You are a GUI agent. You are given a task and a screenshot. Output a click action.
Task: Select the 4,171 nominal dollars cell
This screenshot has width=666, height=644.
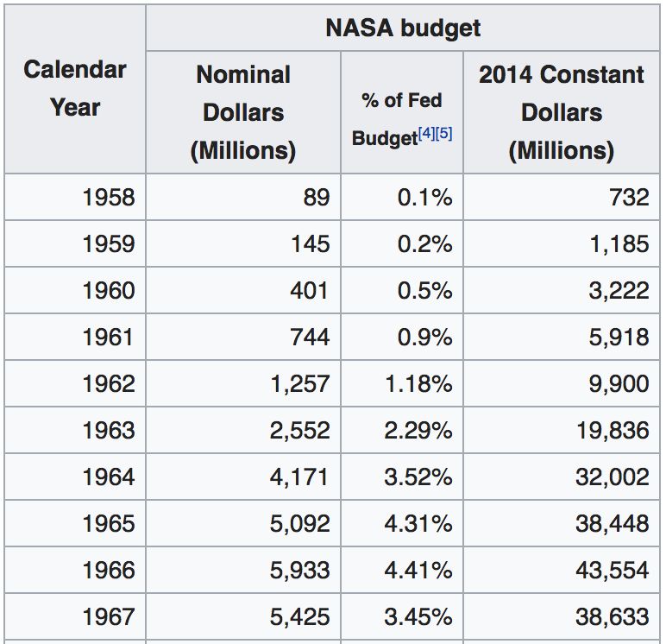click(x=299, y=477)
